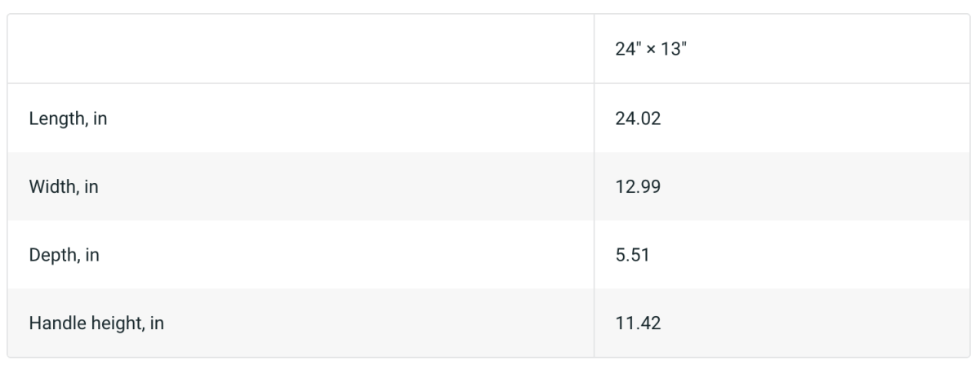Click the word 'height' in the last row
Image resolution: width=980 pixels, height=366 pixels.
point(116,324)
